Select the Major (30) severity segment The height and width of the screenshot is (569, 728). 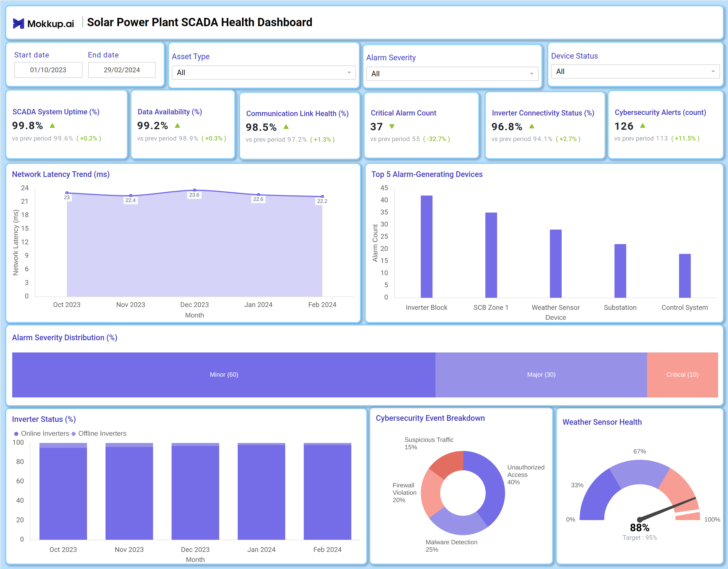(x=541, y=375)
